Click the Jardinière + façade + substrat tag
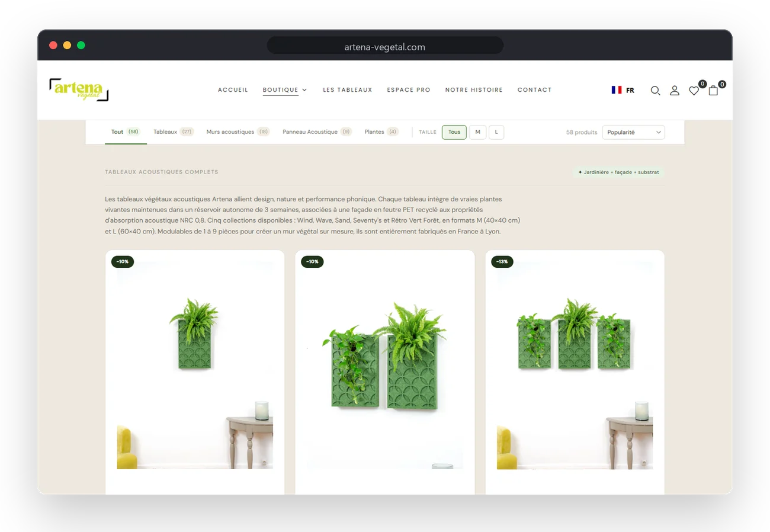This screenshot has width=770, height=532. click(618, 172)
